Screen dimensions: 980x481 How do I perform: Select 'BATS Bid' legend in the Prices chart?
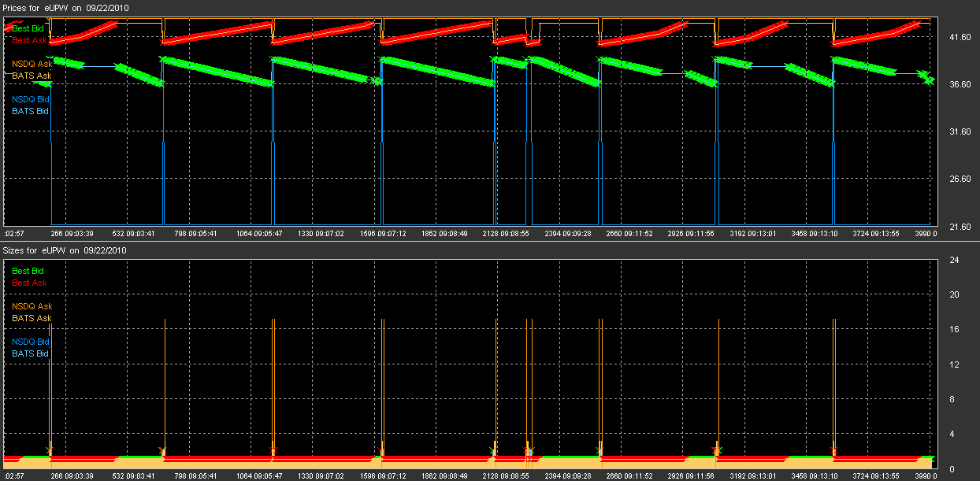coord(30,111)
